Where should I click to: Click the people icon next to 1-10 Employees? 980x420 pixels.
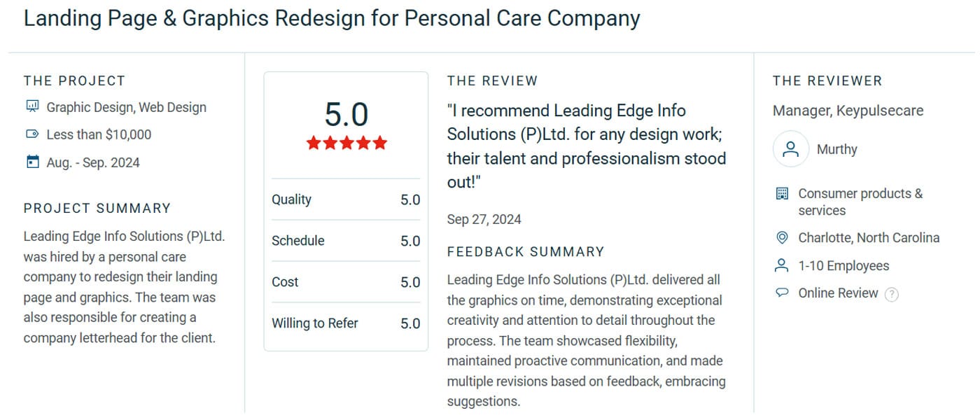click(x=780, y=265)
